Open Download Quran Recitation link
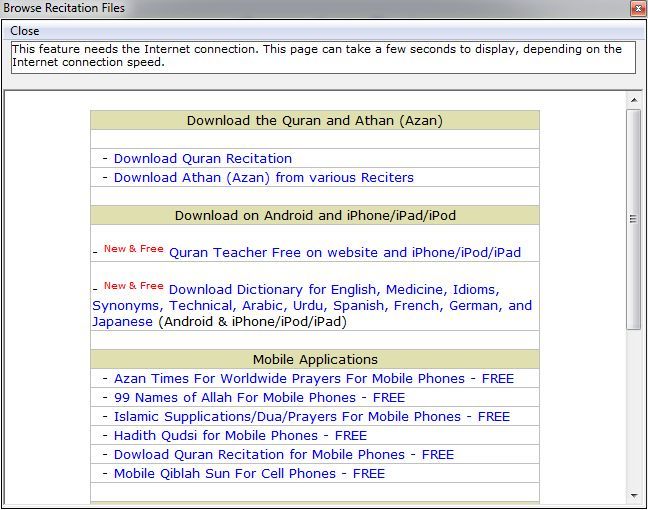The height and width of the screenshot is (510, 648). [x=203, y=159]
